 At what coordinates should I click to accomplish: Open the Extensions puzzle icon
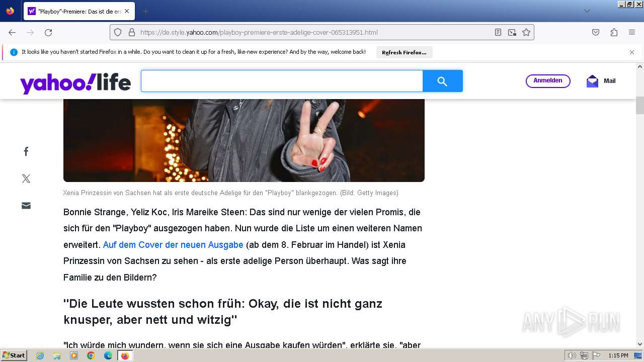614,32
